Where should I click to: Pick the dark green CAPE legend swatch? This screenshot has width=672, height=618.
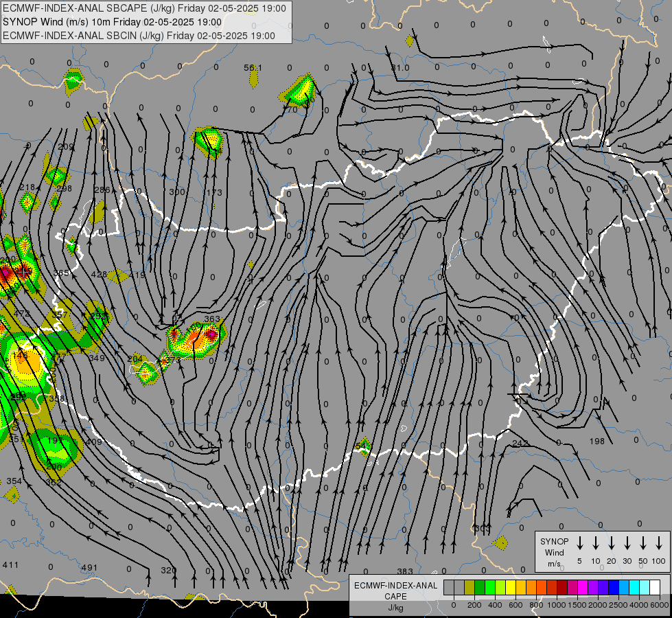(480, 588)
